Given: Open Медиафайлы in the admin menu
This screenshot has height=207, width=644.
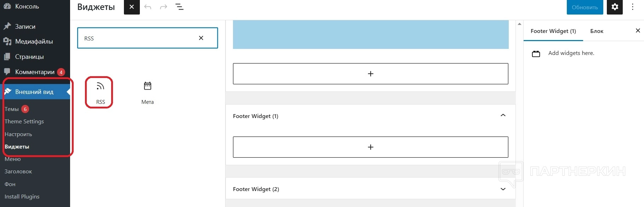Looking at the screenshot, I should 34,41.
